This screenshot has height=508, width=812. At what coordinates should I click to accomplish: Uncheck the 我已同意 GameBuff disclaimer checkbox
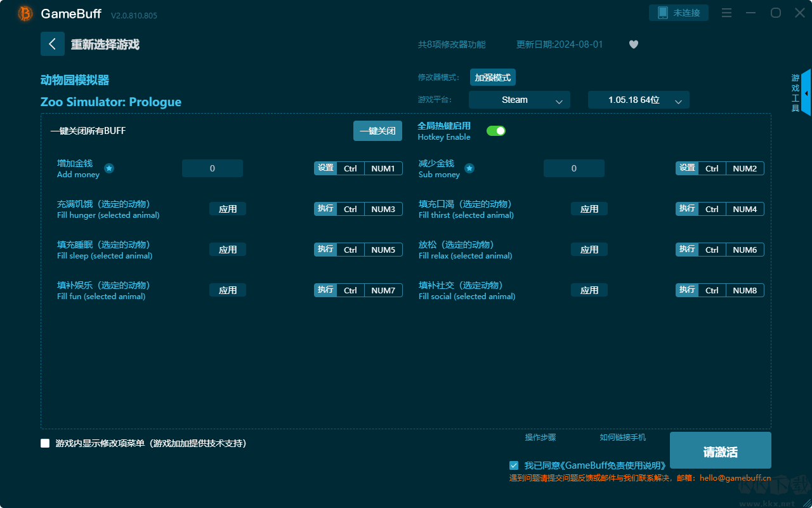[x=514, y=465]
